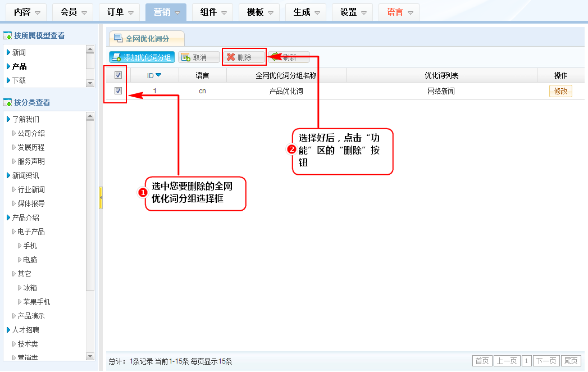The image size is (588, 372).
Task: Click the 添加优化词分组 add icon
Action: (116, 57)
